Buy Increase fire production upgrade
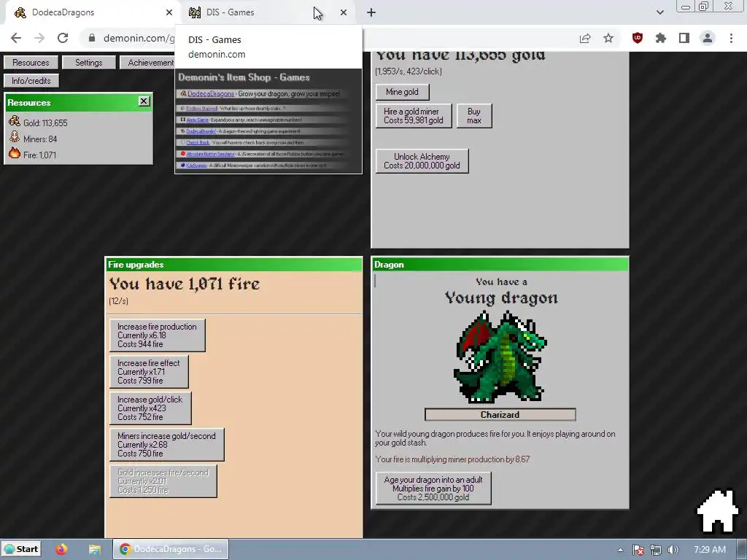 pyautogui.click(x=158, y=335)
